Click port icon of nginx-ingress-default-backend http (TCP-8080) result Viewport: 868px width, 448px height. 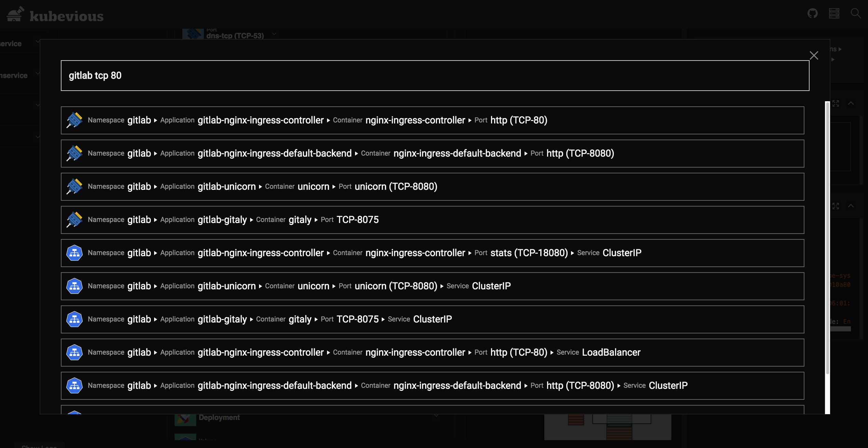74,153
